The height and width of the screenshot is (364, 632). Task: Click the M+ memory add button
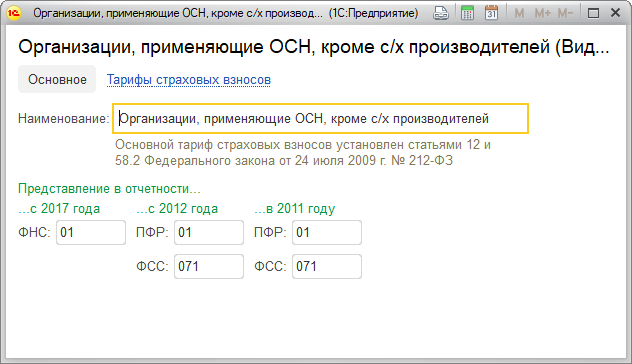pos(543,13)
